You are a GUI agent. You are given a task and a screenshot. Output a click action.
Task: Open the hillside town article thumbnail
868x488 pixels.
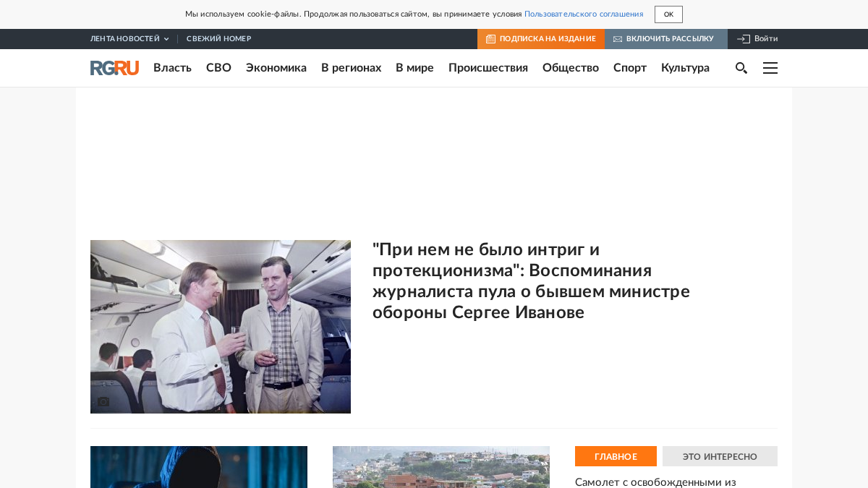tap(441, 467)
